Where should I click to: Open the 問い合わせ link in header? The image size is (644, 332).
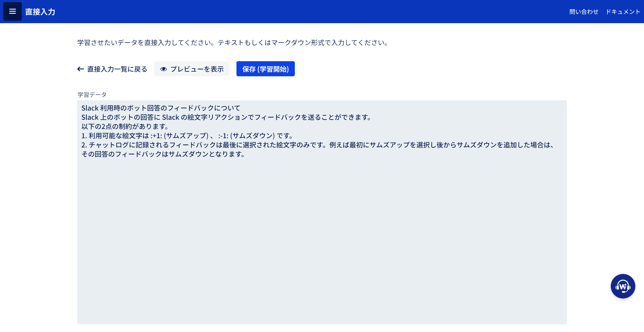(584, 12)
